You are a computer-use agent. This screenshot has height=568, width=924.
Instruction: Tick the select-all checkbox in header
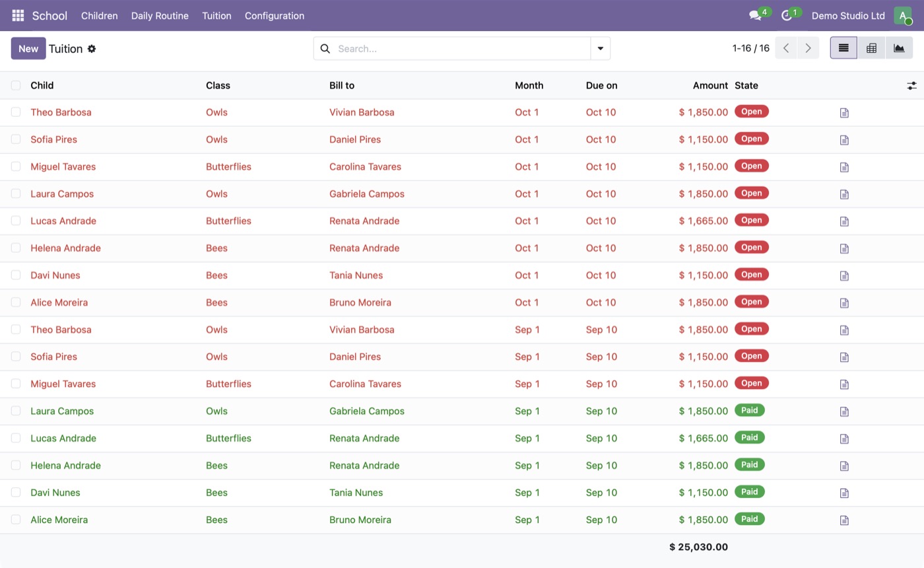16,85
